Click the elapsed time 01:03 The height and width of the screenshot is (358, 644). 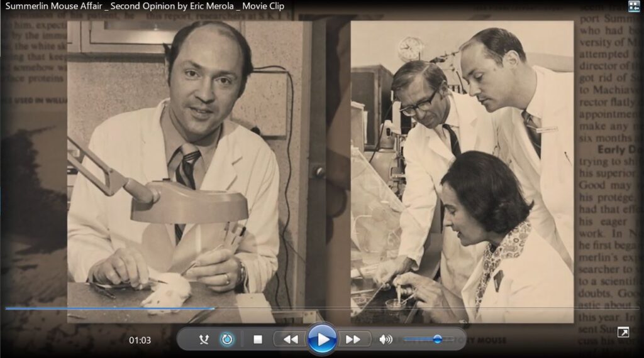pyautogui.click(x=140, y=340)
